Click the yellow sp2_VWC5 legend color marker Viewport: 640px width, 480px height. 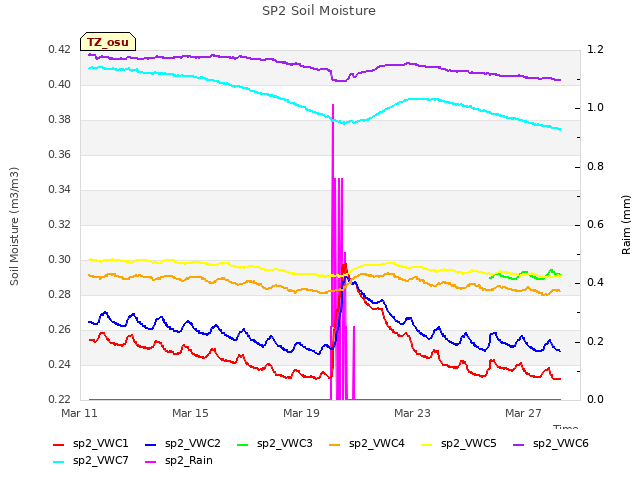[427, 444]
